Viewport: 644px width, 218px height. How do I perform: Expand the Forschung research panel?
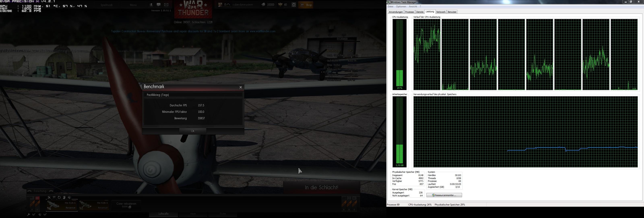[x=40, y=191]
